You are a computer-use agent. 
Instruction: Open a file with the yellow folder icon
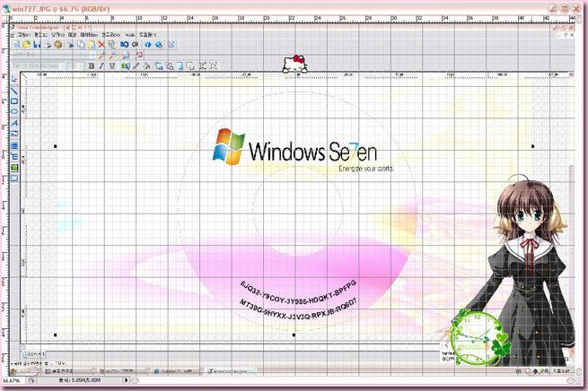[26, 45]
